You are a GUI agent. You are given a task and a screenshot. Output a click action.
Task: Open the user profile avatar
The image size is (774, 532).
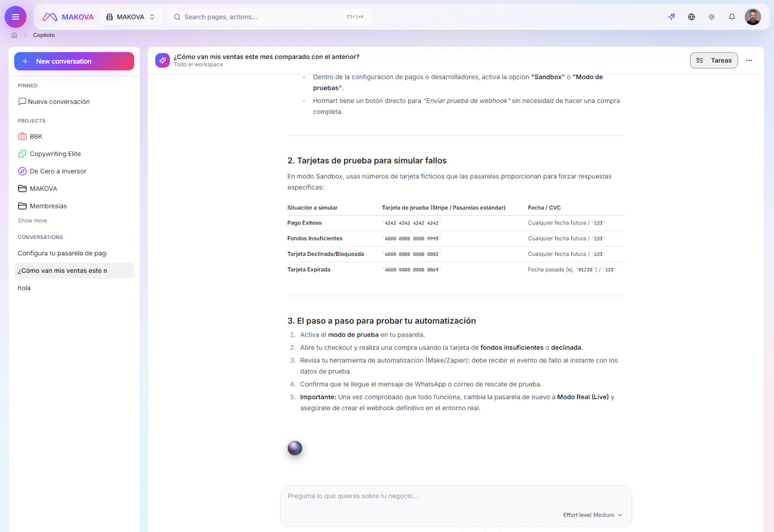(753, 17)
